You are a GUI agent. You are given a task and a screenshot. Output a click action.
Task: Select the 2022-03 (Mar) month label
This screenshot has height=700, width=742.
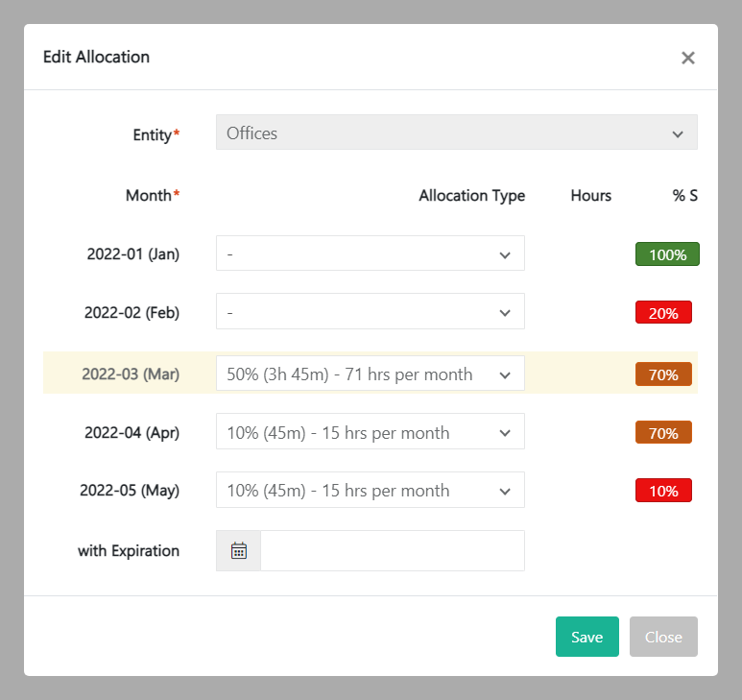[131, 374]
